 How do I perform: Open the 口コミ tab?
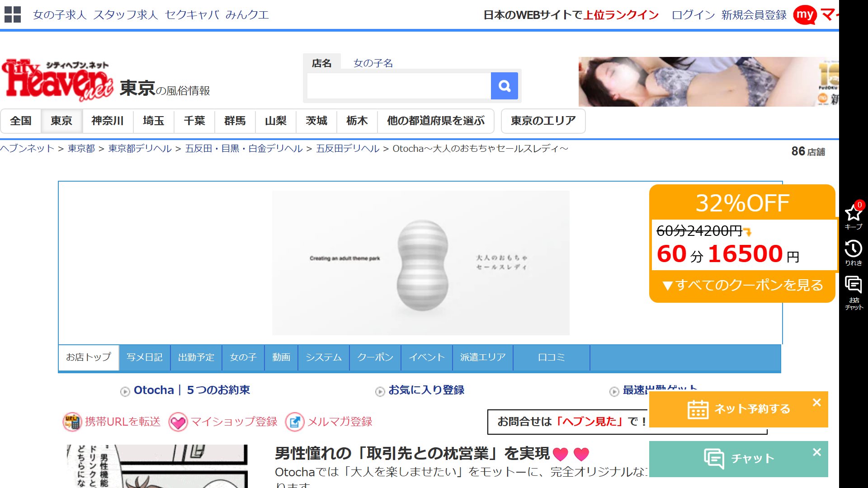pyautogui.click(x=552, y=357)
